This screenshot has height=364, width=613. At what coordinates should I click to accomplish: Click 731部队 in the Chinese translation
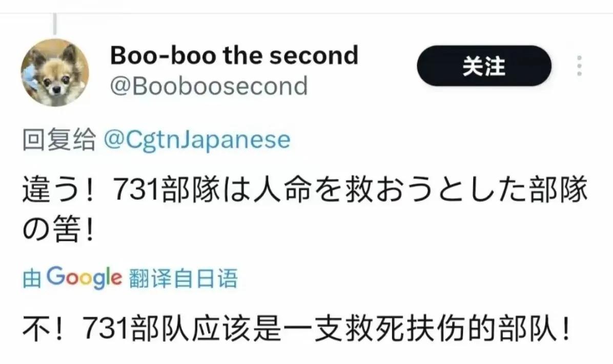pos(136,329)
